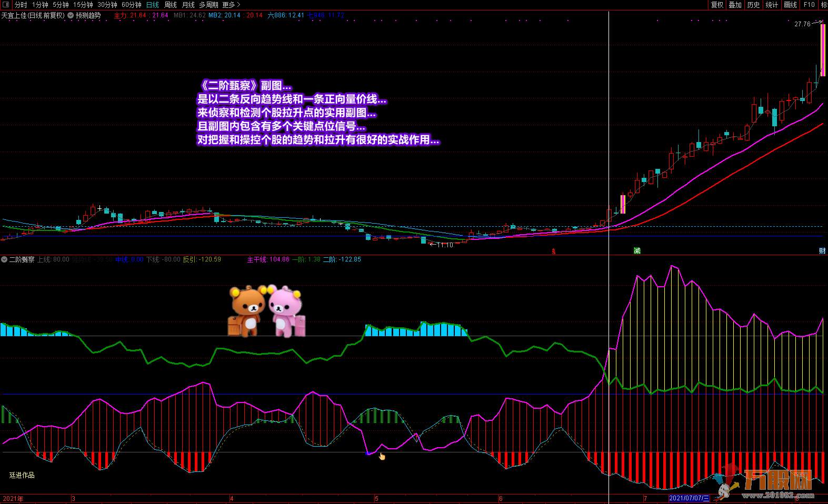The width and height of the screenshot is (828, 504).
Task: Select the 分时 intraday view
Action: 21,5
